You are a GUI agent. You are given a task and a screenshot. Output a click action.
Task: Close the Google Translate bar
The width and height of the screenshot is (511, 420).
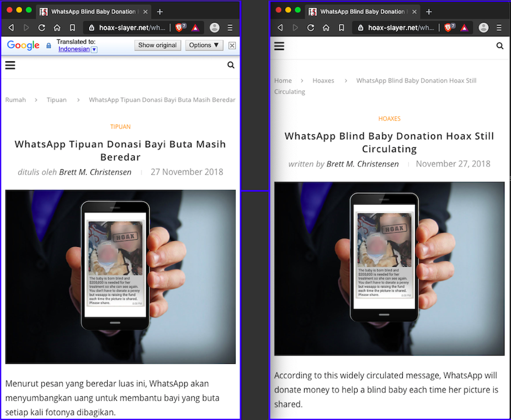[232, 46]
